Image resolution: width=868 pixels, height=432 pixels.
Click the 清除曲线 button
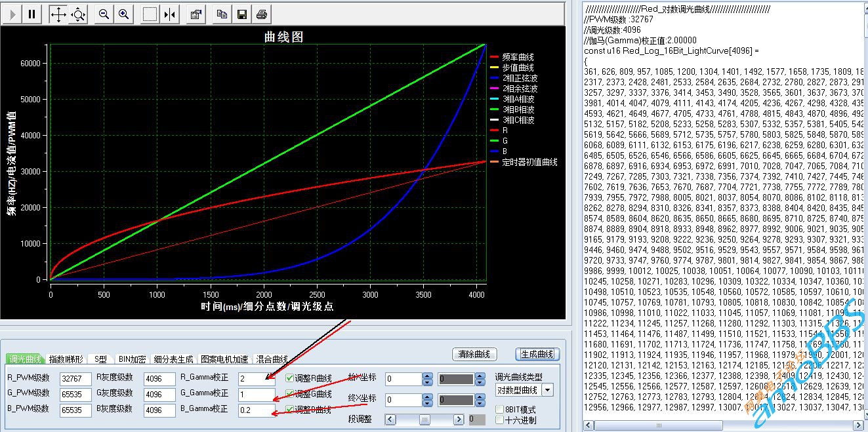point(474,354)
